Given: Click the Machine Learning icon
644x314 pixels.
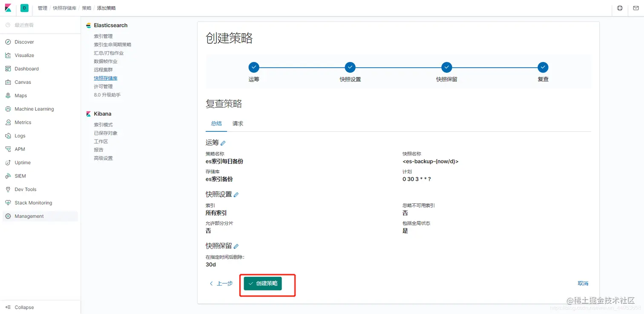Looking at the screenshot, I should coord(8,109).
